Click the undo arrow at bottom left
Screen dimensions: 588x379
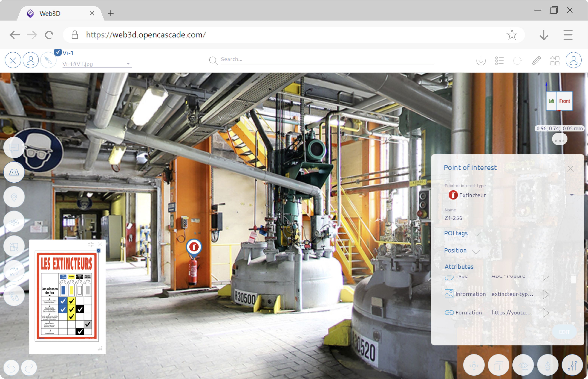[x=11, y=368]
